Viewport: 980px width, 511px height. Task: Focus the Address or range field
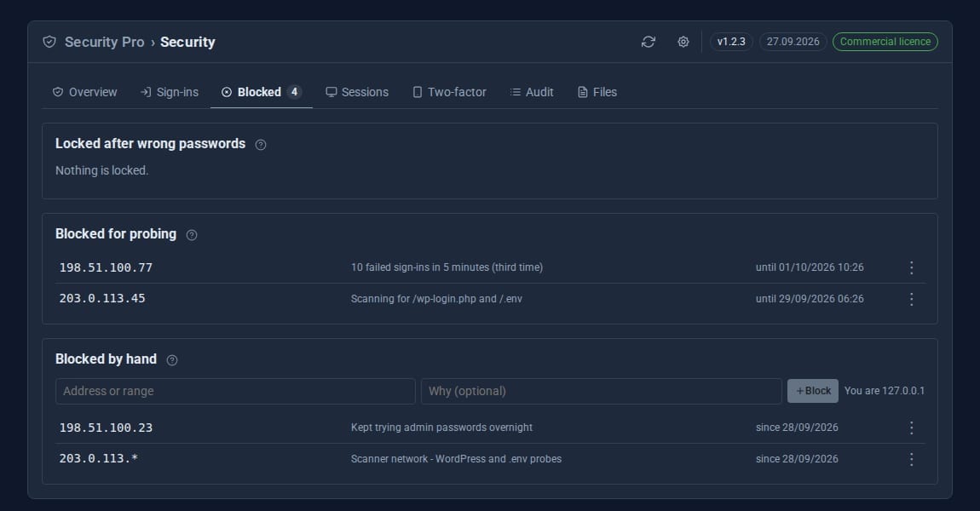235,391
